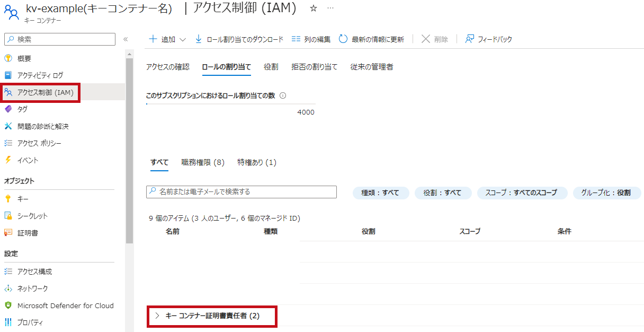
Task: Click the role assignment count 4000
Action: tap(306, 112)
